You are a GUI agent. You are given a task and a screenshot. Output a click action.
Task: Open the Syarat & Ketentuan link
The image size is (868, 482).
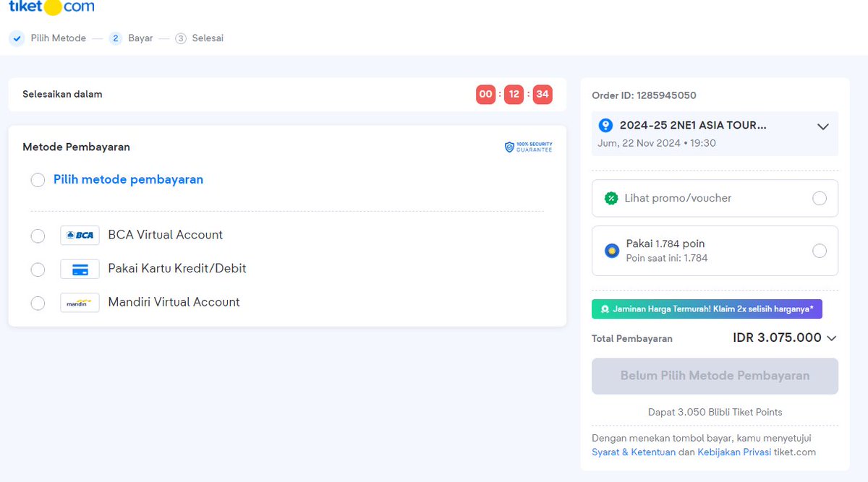[x=634, y=452]
